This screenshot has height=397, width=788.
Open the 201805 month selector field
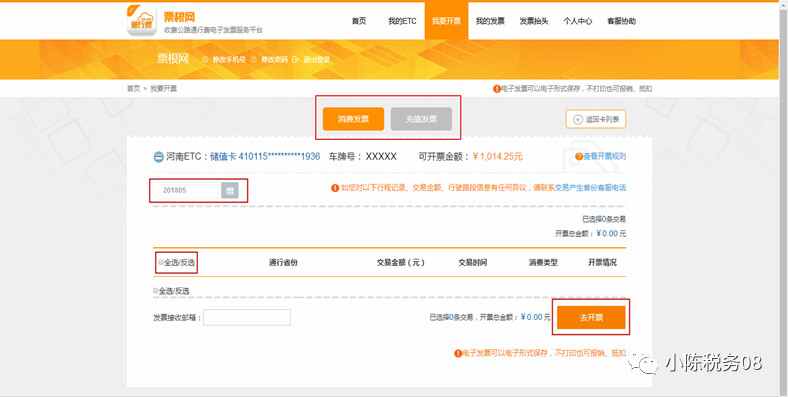(x=186, y=190)
